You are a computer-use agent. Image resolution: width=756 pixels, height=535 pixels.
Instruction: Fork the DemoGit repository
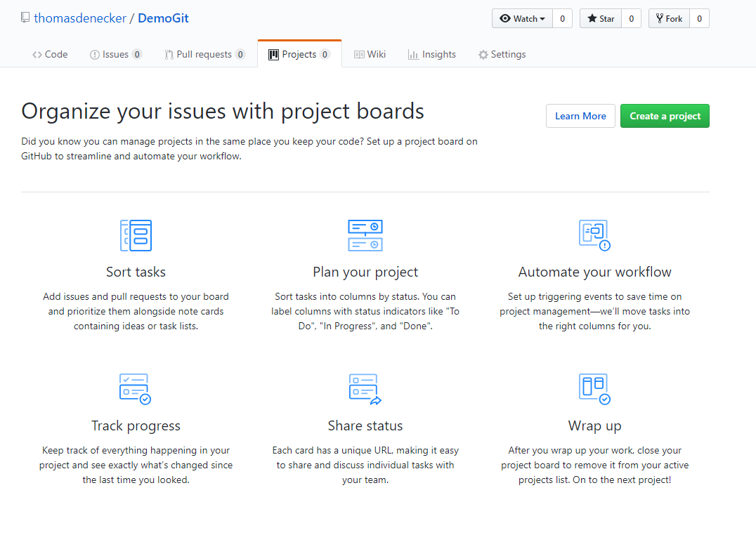pyautogui.click(x=669, y=19)
